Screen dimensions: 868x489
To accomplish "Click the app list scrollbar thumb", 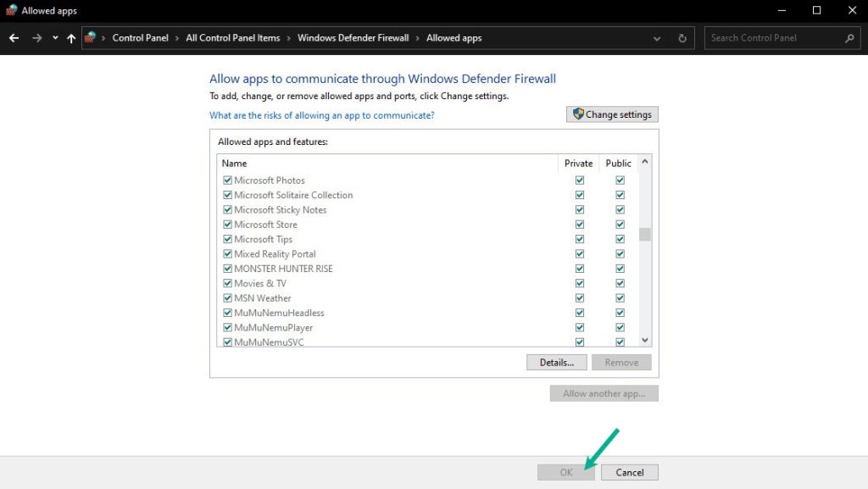I will point(645,235).
